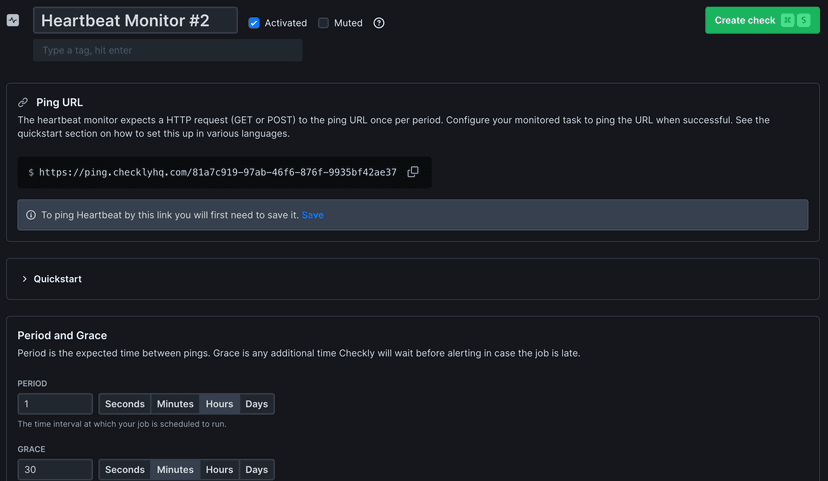
Task: Click the heartbeat monitor icon at top left
Action: [13, 20]
